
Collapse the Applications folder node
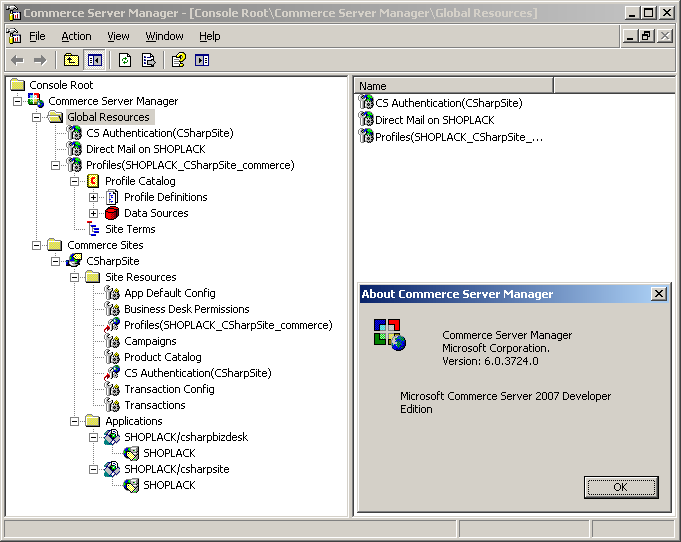click(74, 421)
